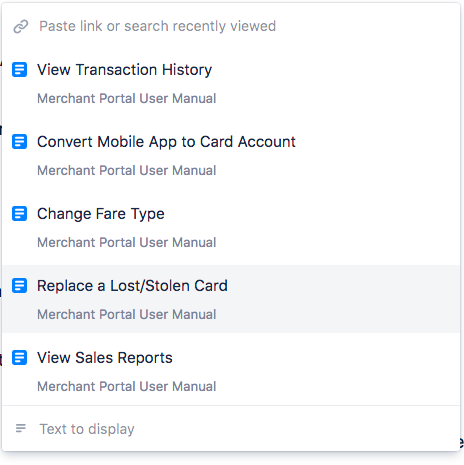The image size is (464, 465).
Task: Click Merchant Portal User Manual under Sales Reports
Action: 127,387
